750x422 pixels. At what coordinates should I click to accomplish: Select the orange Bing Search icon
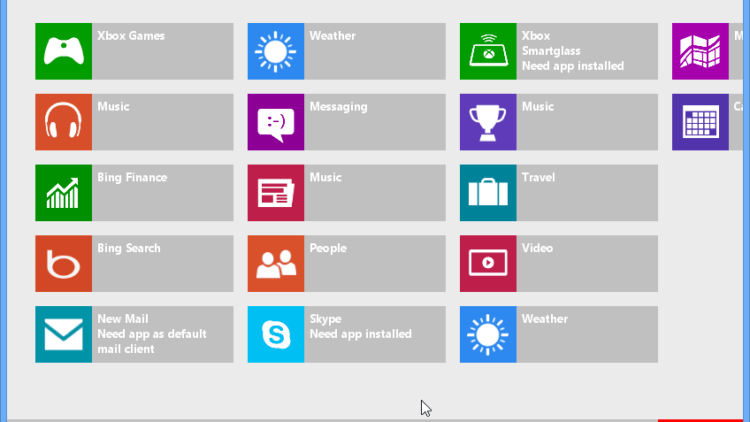pos(63,264)
